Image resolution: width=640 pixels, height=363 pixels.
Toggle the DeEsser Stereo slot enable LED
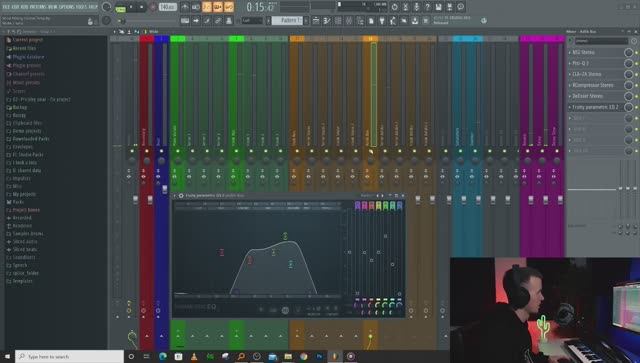tap(636, 96)
